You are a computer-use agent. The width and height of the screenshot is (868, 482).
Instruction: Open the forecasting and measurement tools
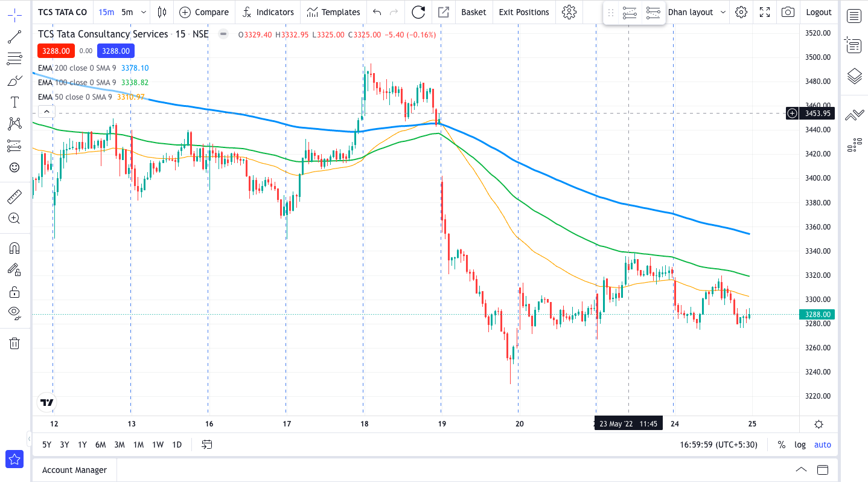point(14,146)
